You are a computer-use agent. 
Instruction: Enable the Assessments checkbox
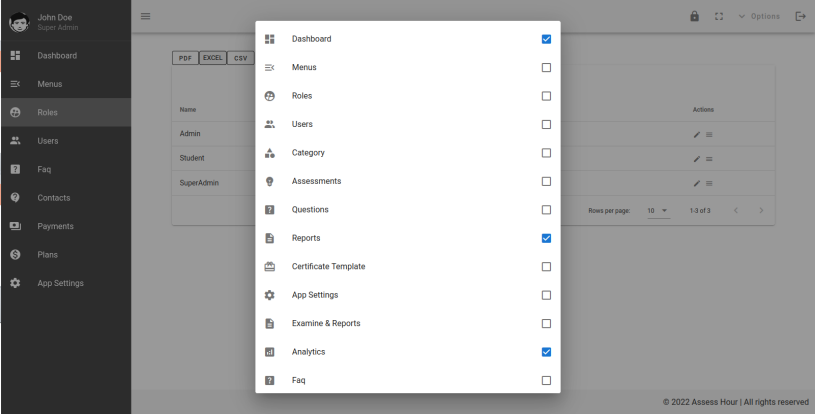click(x=546, y=182)
